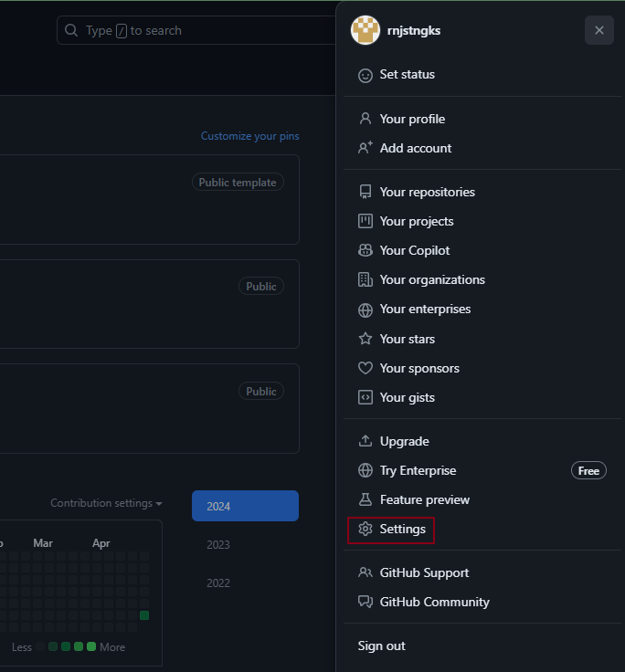
Task: Select Try Enterprise entry
Action: [482, 470]
